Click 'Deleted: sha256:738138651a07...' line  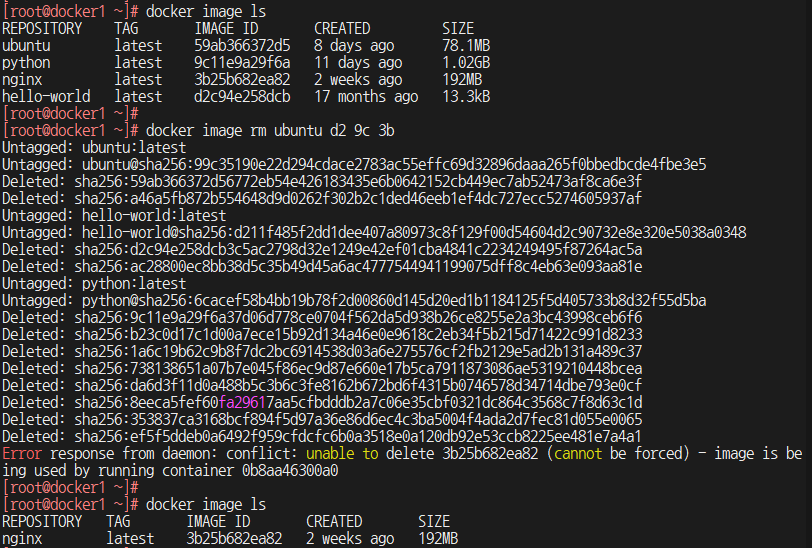point(322,369)
